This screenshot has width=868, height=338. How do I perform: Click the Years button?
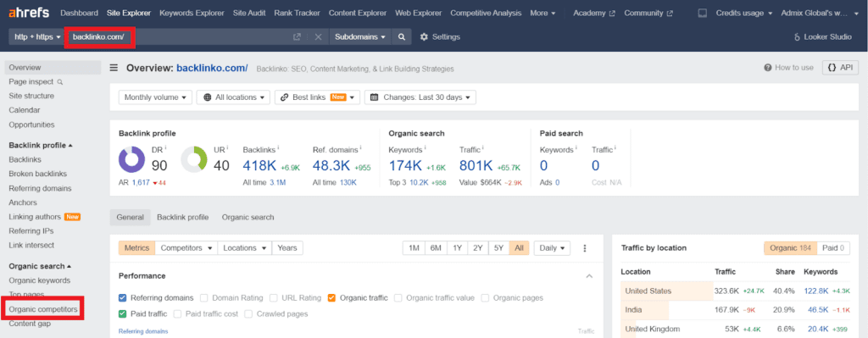pyautogui.click(x=287, y=248)
